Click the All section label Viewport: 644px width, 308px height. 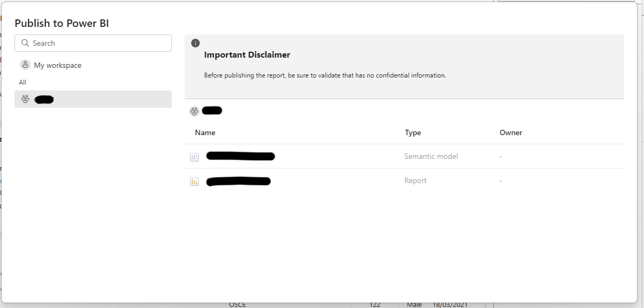[23, 82]
